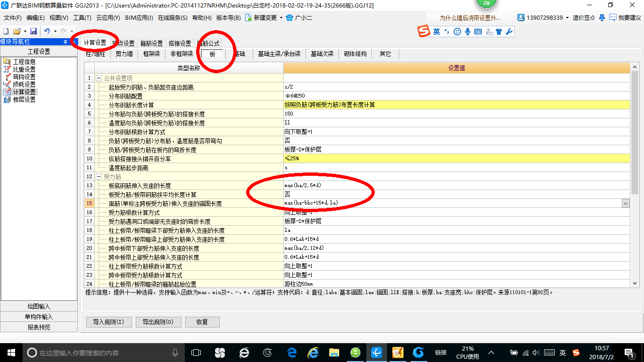Open the Microsoft Edge taskbar icon

[292, 352]
